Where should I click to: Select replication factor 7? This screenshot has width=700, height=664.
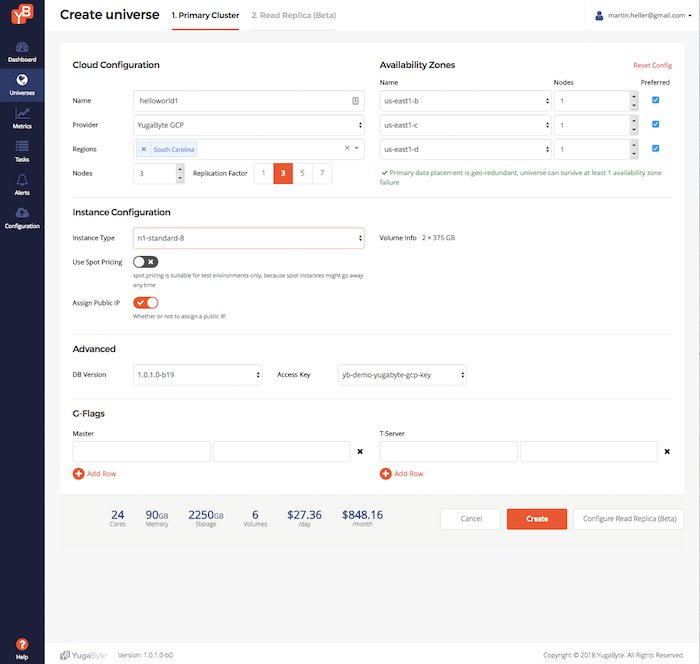322,173
